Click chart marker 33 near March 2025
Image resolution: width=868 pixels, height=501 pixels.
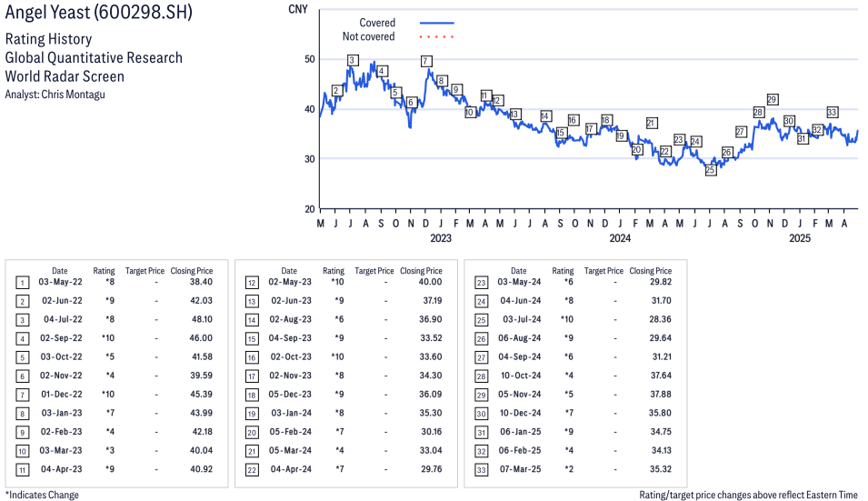coord(832,113)
